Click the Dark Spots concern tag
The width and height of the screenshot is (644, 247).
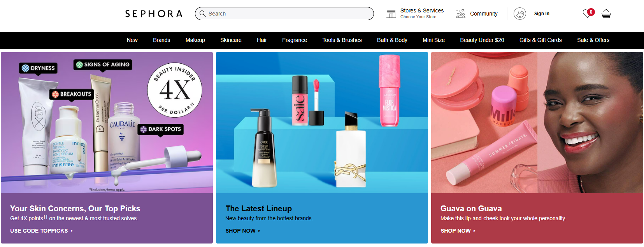coord(161,129)
